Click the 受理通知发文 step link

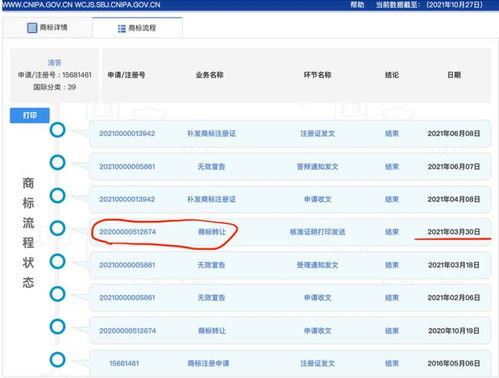pos(317,265)
